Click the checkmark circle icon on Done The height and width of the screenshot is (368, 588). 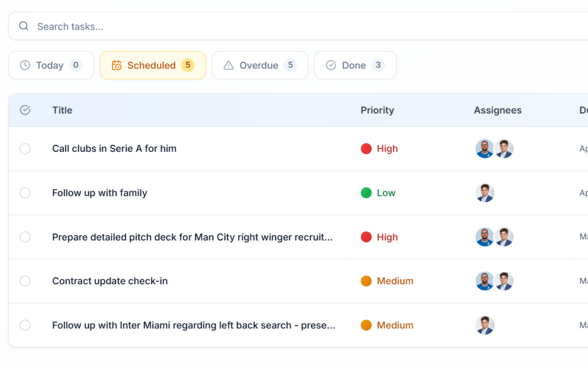tap(331, 65)
